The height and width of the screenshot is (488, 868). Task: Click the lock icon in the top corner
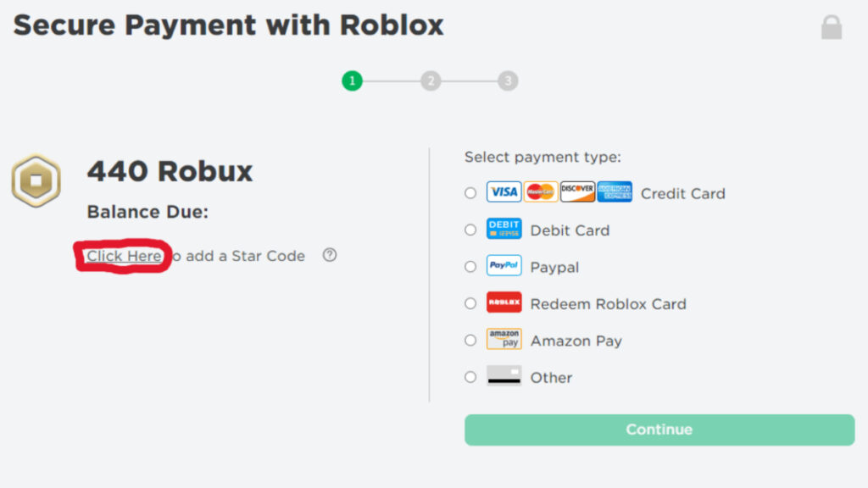click(x=832, y=26)
